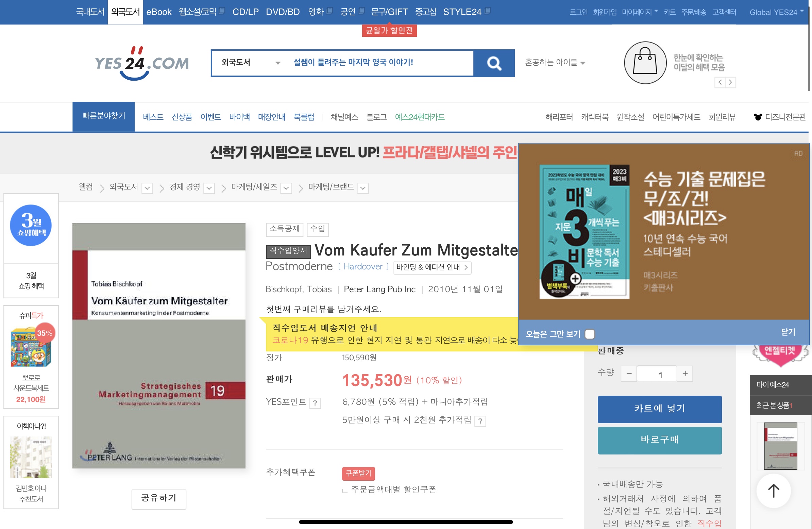Show previous benefit banner arrow
The height and width of the screenshot is (529, 812).
click(x=720, y=82)
